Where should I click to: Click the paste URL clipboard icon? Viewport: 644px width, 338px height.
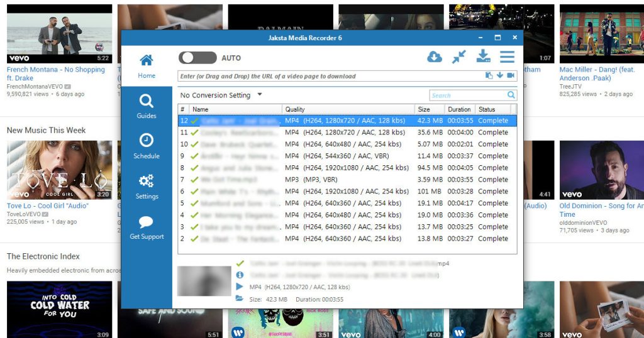489,76
